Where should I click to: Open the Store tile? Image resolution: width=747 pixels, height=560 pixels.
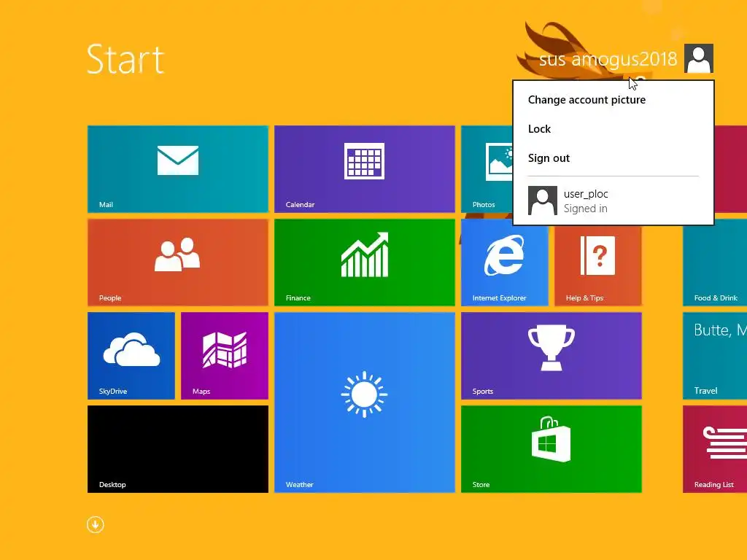551,449
